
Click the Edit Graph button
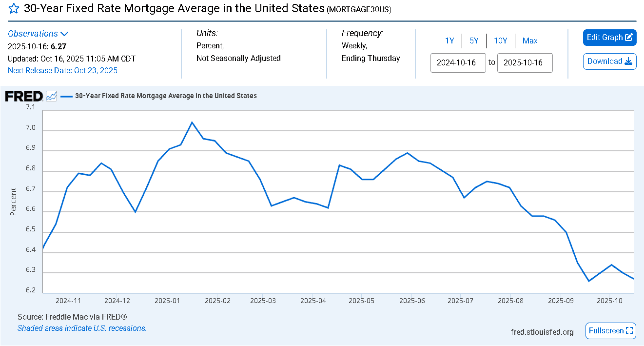pos(609,38)
